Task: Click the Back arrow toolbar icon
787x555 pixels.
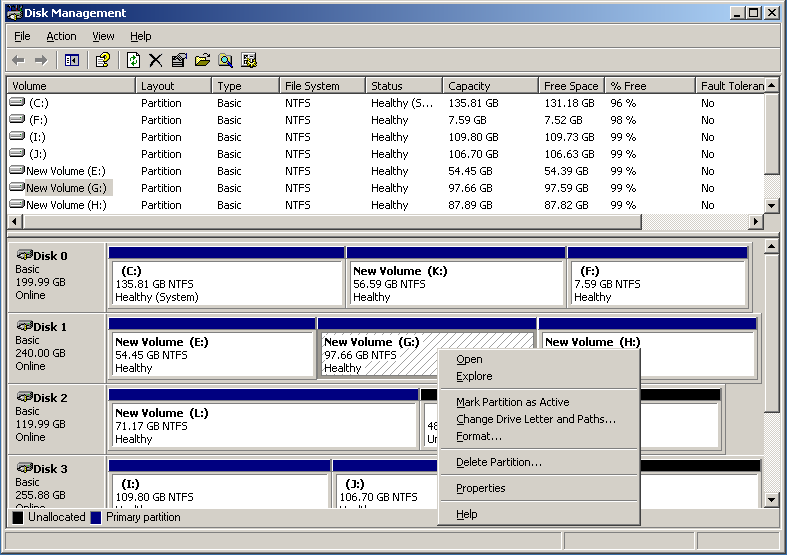Action: pyautogui.click(x=19, y=61)
